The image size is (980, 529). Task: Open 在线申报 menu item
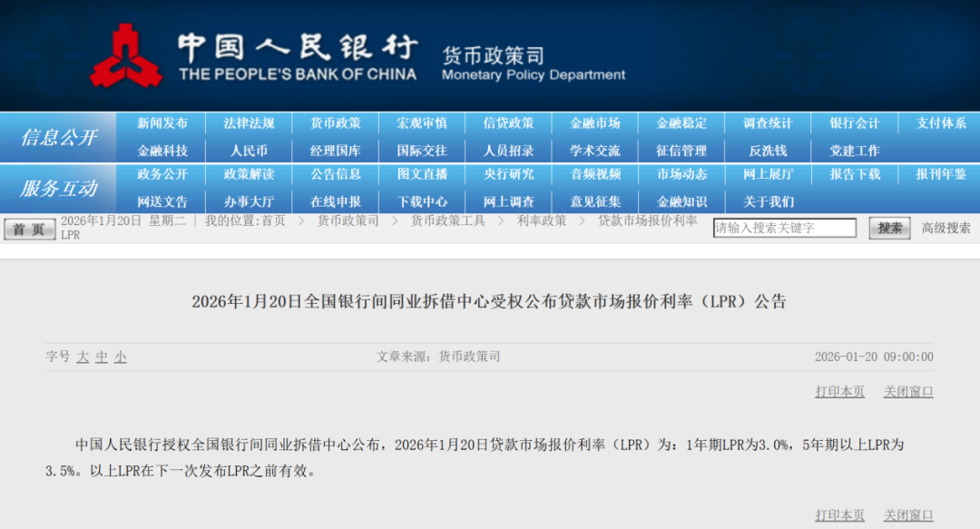click(336, 201)
